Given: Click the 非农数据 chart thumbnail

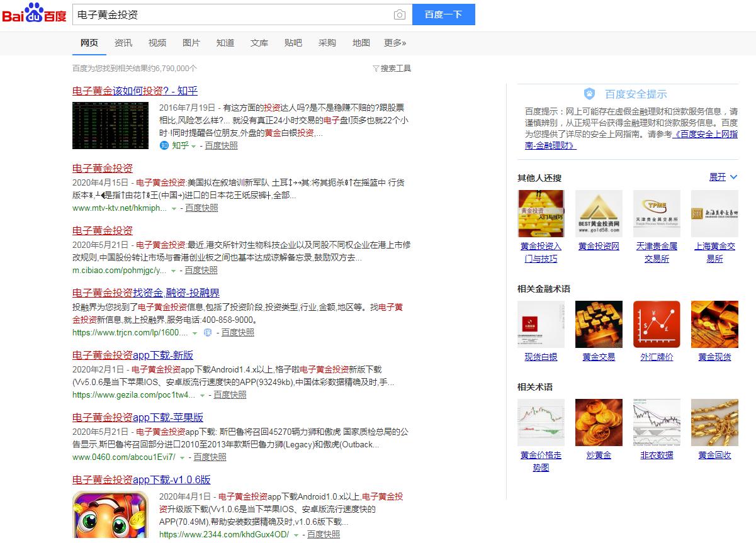Looking at the screenshot, I should pos(657,422).
